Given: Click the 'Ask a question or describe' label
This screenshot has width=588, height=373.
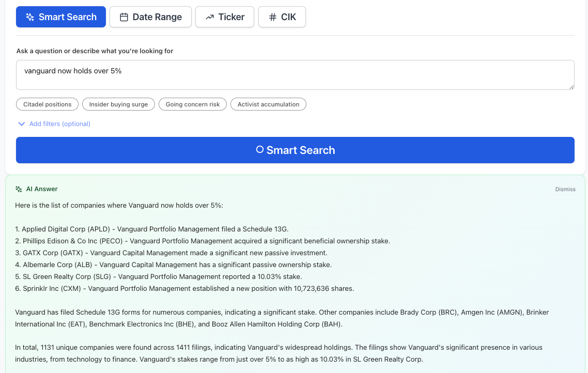Looking at the screenshot, I should pos(95,51).
